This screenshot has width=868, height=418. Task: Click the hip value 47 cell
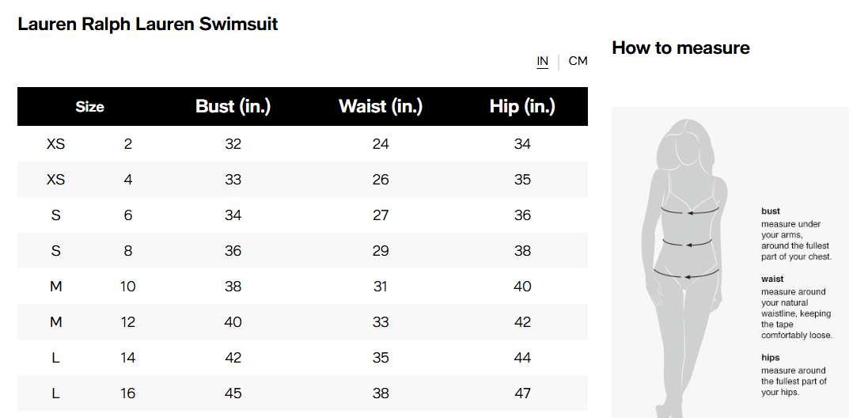coord(522,393)
